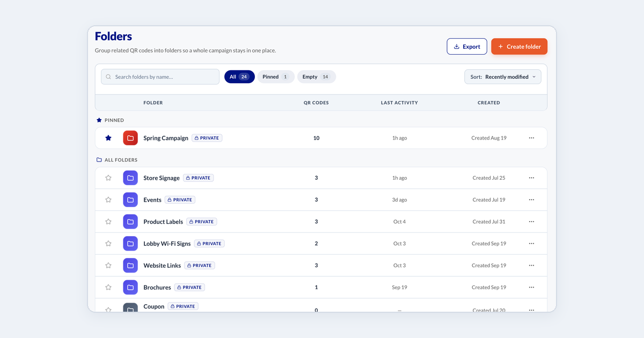Click the PRIVATE badge on Events
This screenshot has width=644, height=338.
[x=180, y=200]
